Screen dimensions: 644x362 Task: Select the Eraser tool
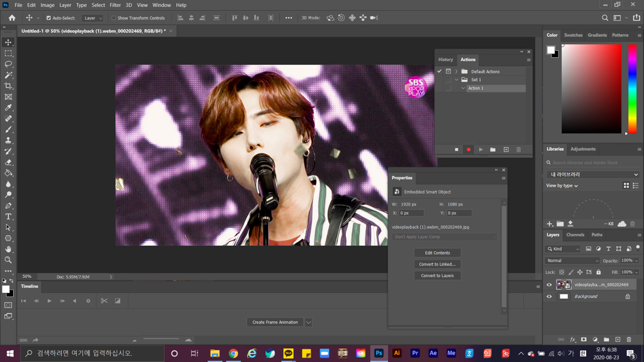(x=8, y=162)
